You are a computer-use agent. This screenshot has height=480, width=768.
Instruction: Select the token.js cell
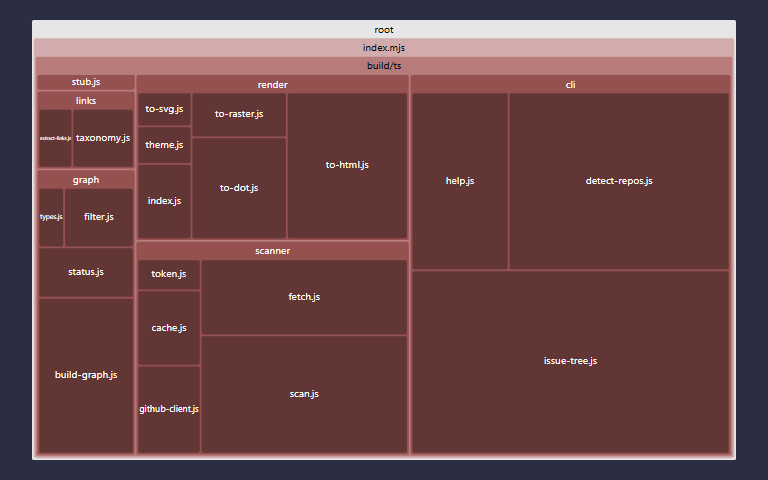click(169, 275)
